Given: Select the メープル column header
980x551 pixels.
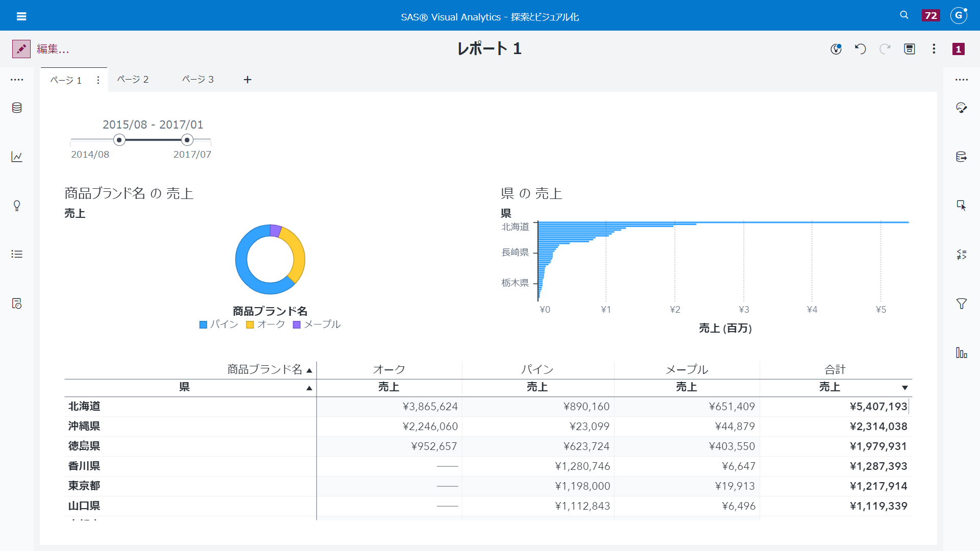Looking at the screenshot, I should [x=687, y=369].
